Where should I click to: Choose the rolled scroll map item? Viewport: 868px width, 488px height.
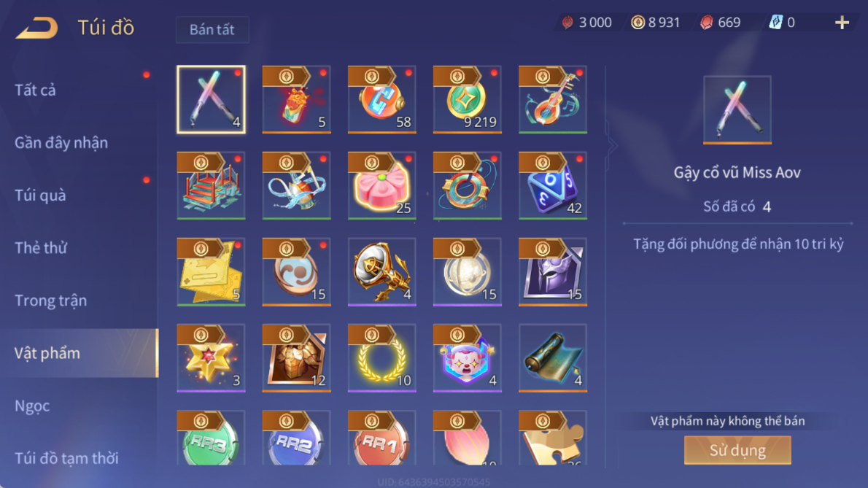click(x=552, y=359)
